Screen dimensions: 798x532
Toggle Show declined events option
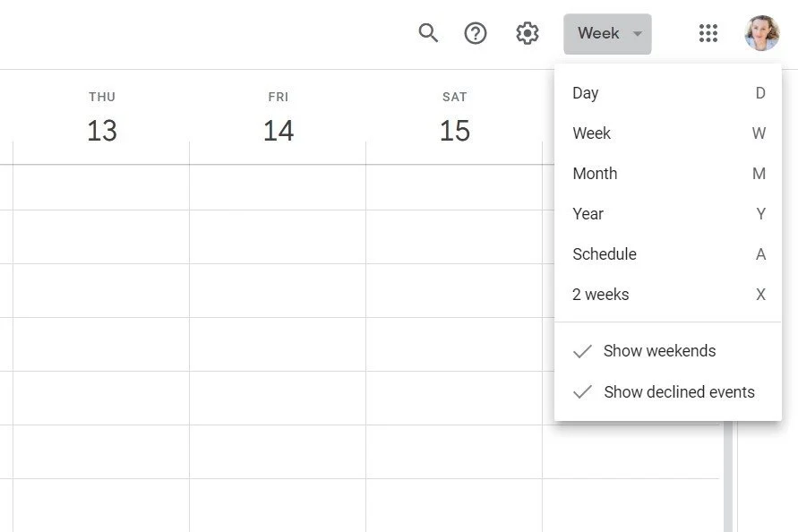click(678, 392)
